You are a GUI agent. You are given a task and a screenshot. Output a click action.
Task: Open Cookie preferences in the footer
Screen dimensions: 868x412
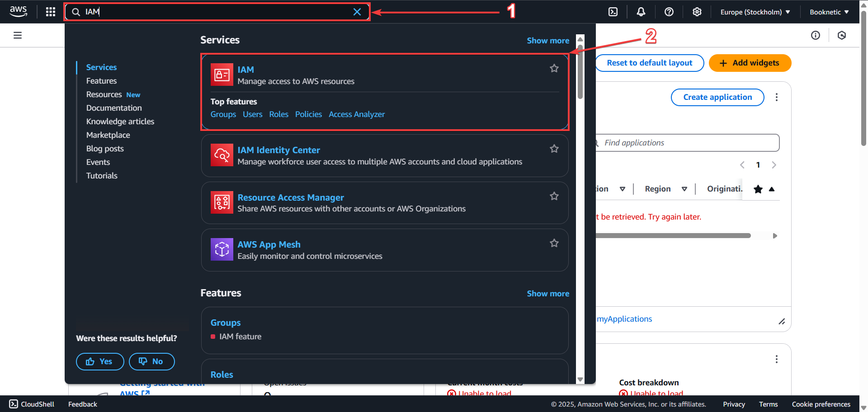coord(821,404)
